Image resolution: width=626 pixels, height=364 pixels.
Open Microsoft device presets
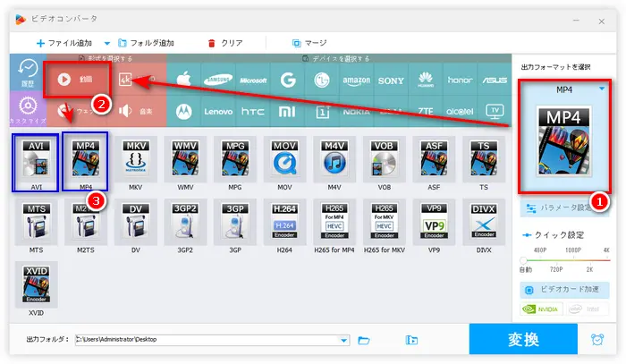point(253,80)
